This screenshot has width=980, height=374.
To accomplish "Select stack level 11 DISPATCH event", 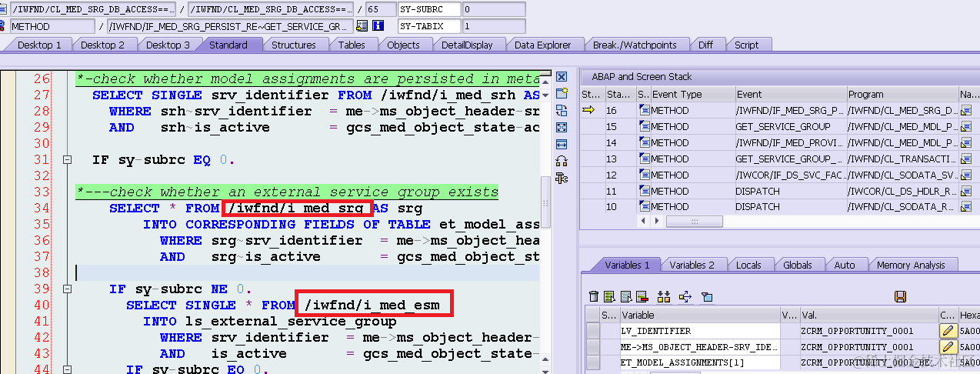I will (x=790, y=191).
